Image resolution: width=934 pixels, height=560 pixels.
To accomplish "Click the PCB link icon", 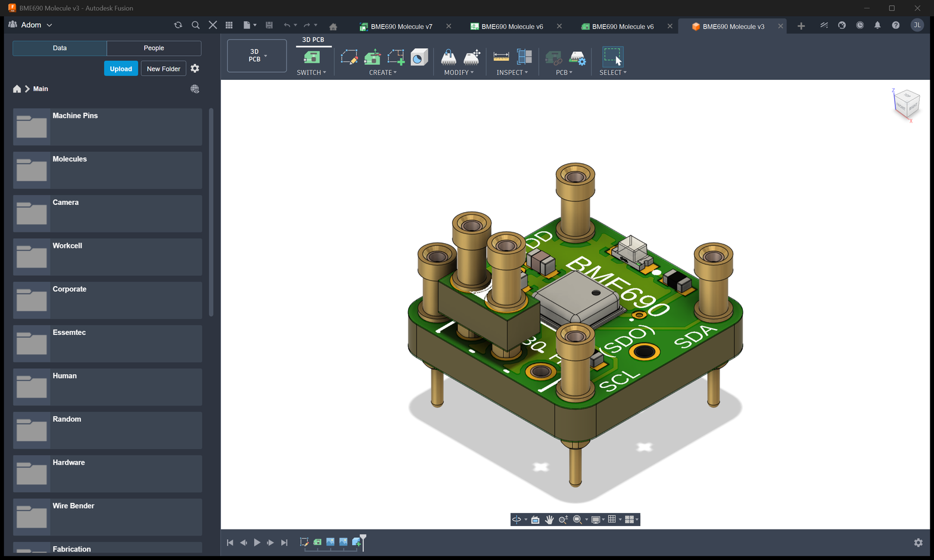I will pos(553,58).
